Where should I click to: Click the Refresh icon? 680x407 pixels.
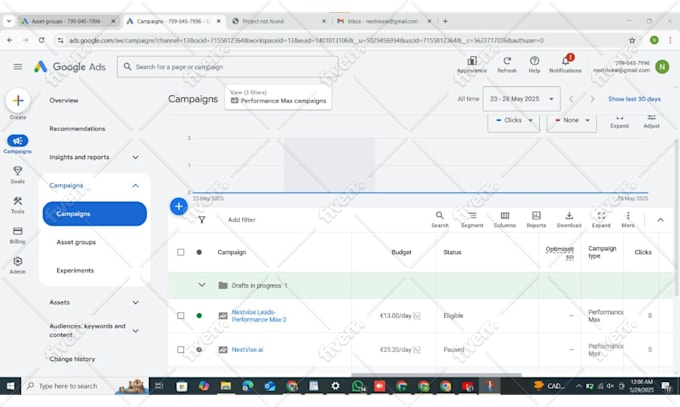point(507,61)
